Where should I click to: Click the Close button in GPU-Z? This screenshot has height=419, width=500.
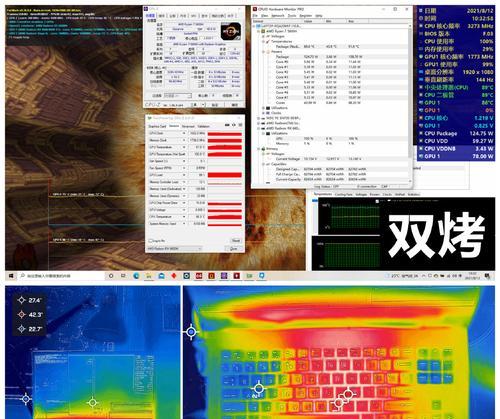click(234, 249)
